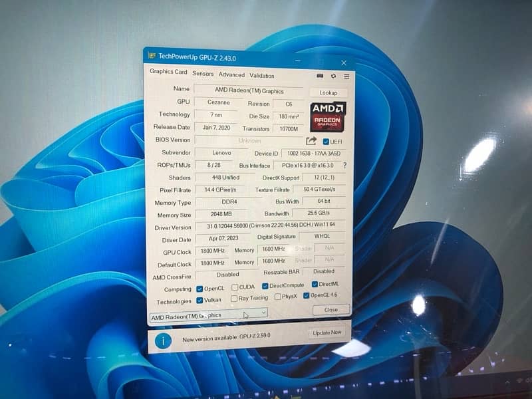Click the Release Date value Jan 7, 2020
532x399 pixels.
coord(216,128)
